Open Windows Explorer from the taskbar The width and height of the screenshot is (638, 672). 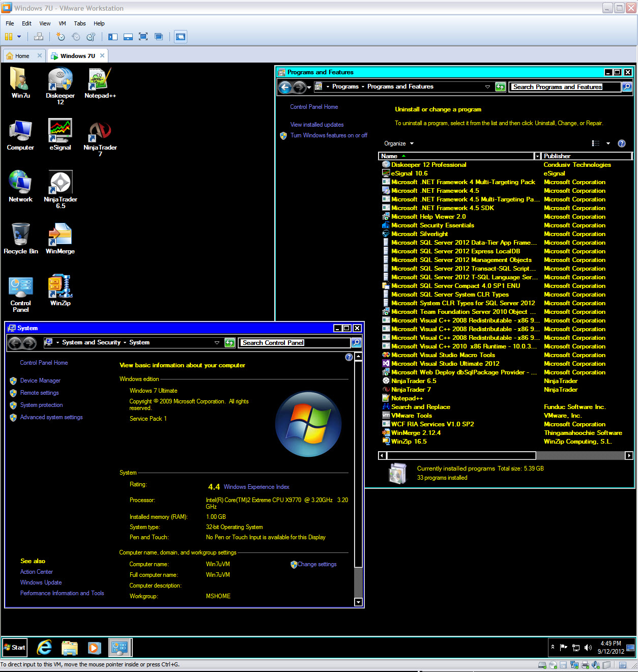[70, 648]
